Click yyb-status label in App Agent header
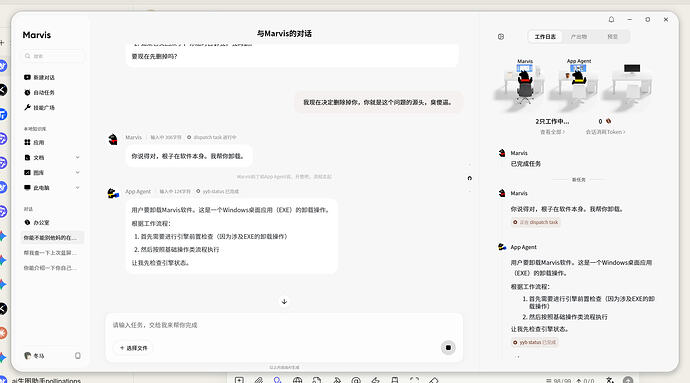This screenshot has height=383, width=690. point(217,192)
